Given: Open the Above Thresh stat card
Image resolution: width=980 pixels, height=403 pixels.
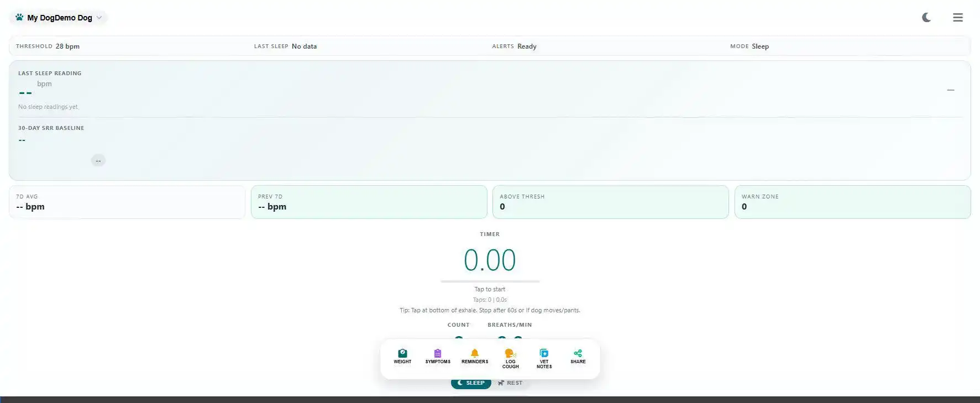Looking at the screenshot, I should 610,202.
